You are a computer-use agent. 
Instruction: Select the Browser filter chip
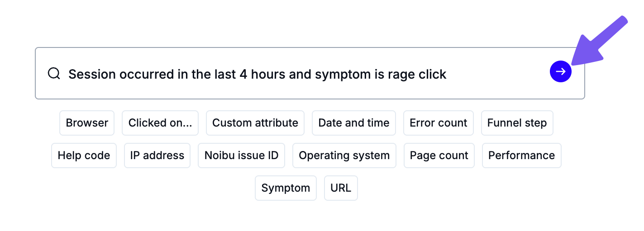[87, 123]
